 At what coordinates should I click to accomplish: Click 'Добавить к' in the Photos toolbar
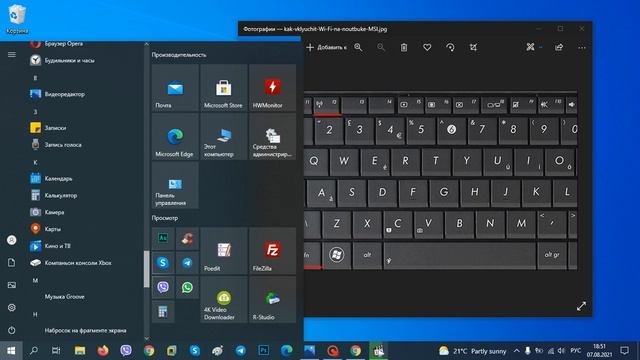[x=326, y=47]
